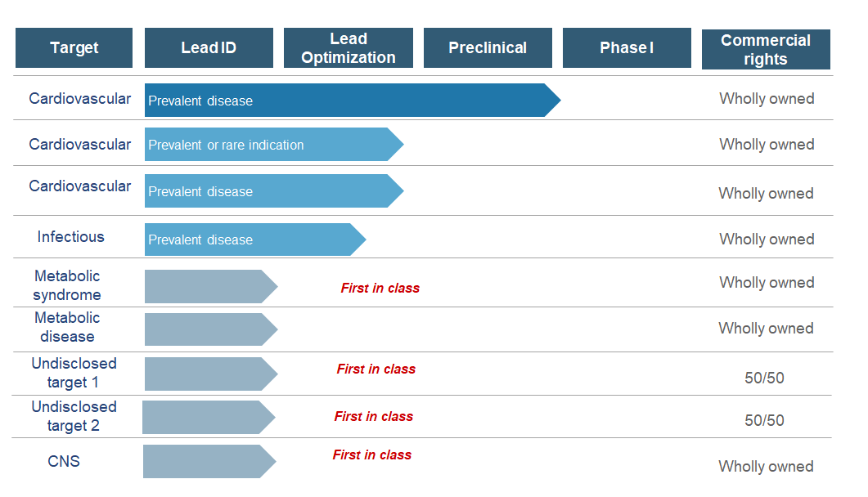Click Wholly owned in the Infectious row
Image resolution: width=868 pixels, height=497 pixels.
pos(767,240)
